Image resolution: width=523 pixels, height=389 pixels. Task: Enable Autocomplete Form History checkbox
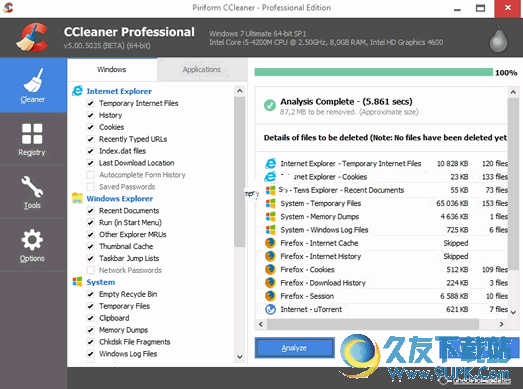(x=90, y=175)
